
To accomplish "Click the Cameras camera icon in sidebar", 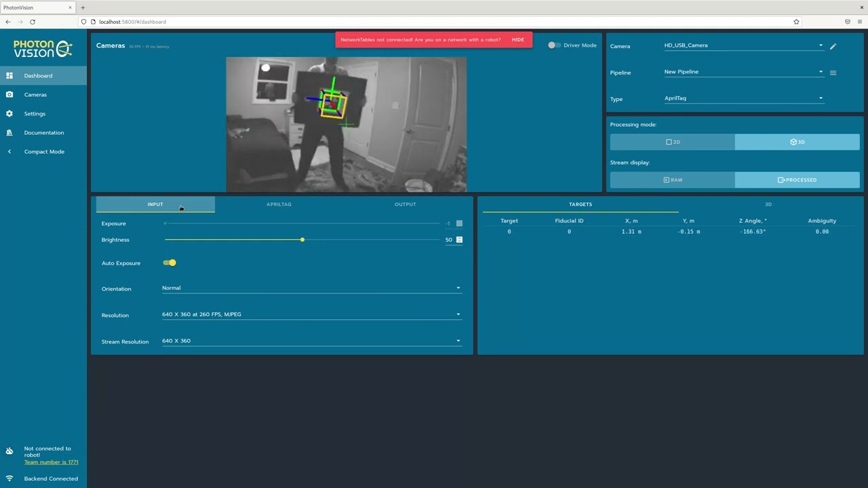I will pyautogui.click(x=9, y=94).
